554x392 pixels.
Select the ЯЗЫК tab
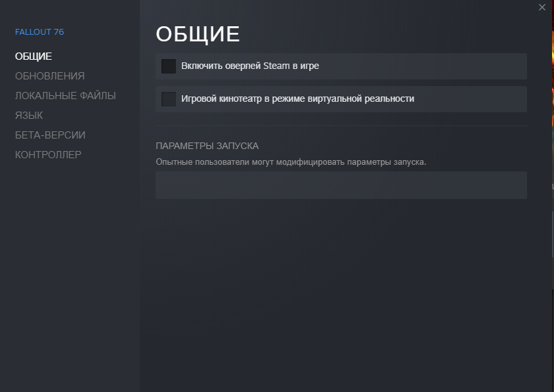point(29,116)
